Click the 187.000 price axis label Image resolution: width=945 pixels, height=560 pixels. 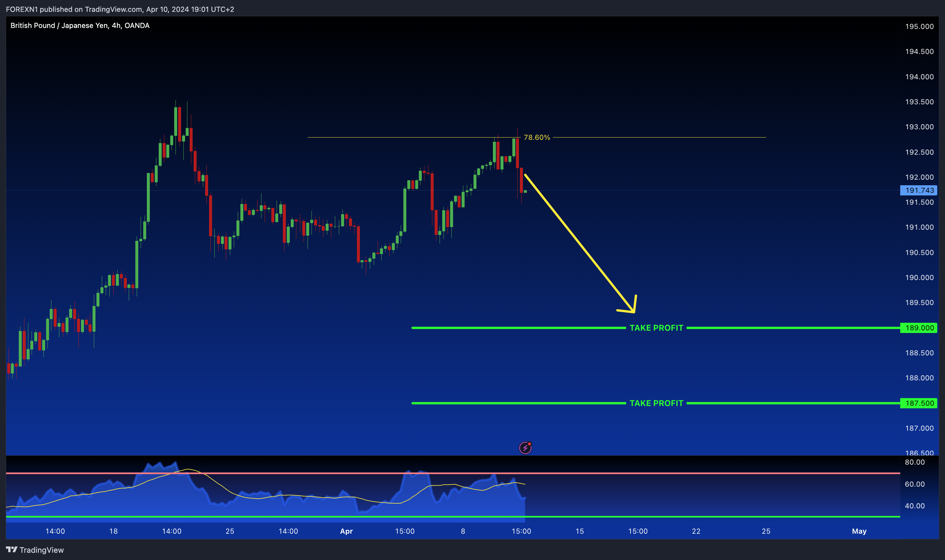click(919, 428)
